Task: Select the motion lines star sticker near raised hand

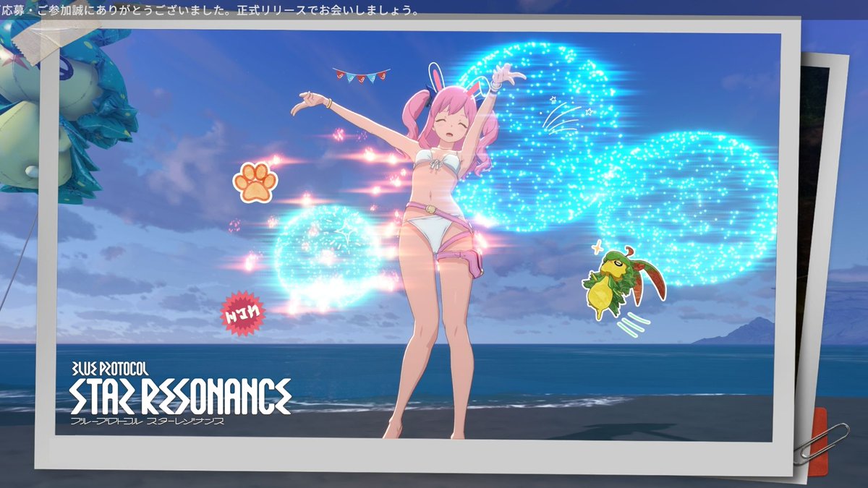Action: (566, 115)
